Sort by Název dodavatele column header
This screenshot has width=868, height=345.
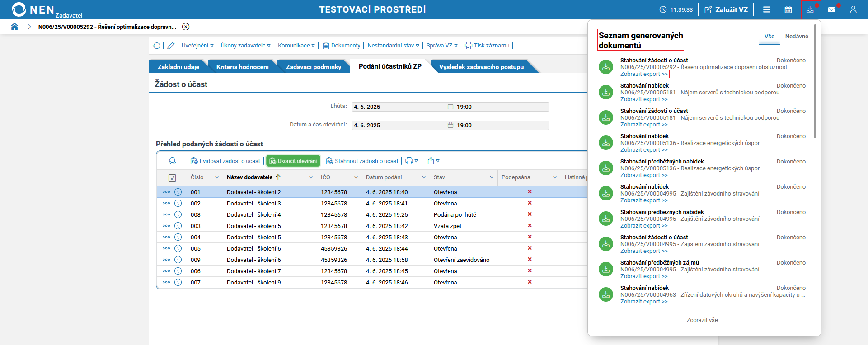[x=250, y=177]
